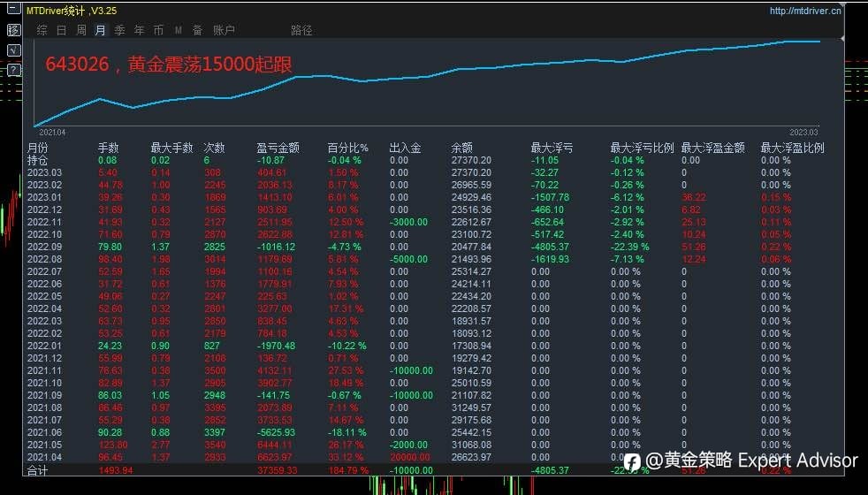This screenshot has height=495, width=868.
Task: Click the minus collapse icon of MTDriver panel
Action: pos(14,9)
